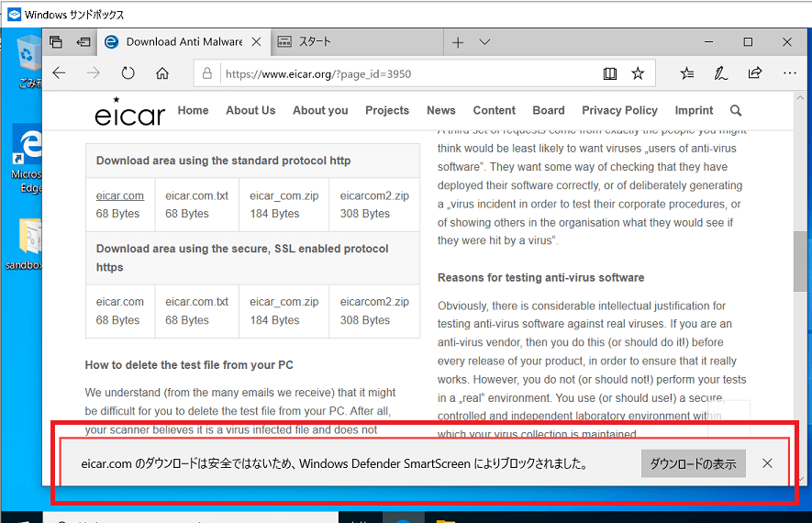Click the scrollbar up arrow
The image size is (812, 523).
799,97
